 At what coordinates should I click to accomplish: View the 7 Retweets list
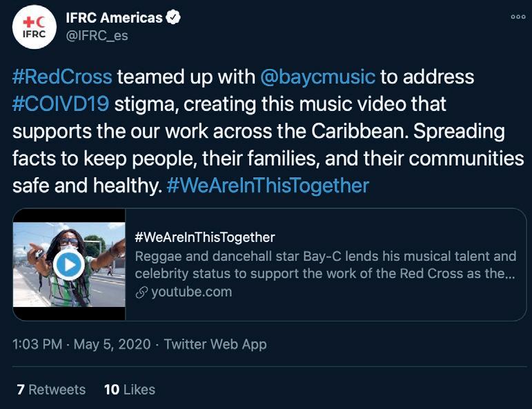[50, 389]
